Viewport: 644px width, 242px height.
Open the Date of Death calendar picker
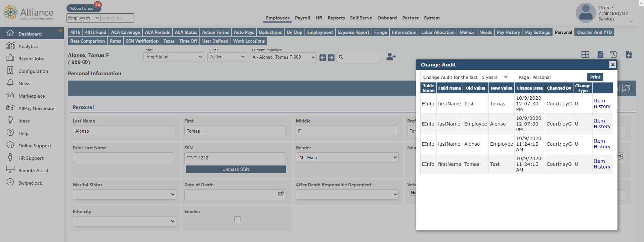click(281, 194)
